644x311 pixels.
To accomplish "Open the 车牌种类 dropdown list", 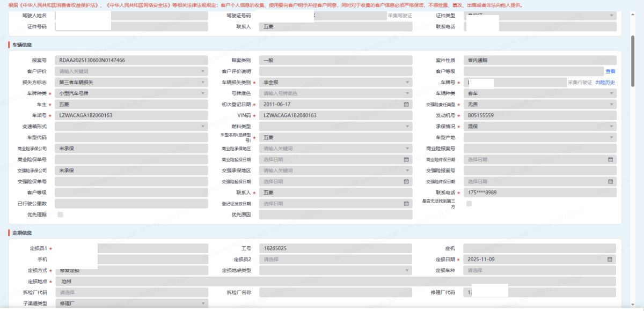I will [x=203, y=93].
